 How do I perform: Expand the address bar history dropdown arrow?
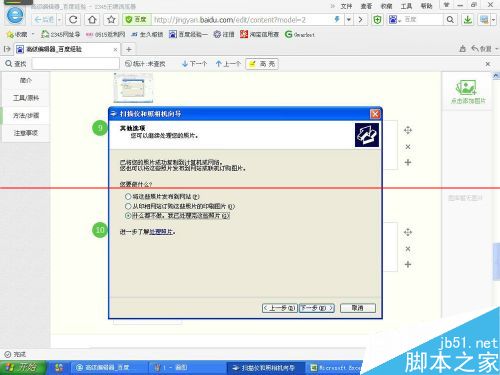[349, 20]
